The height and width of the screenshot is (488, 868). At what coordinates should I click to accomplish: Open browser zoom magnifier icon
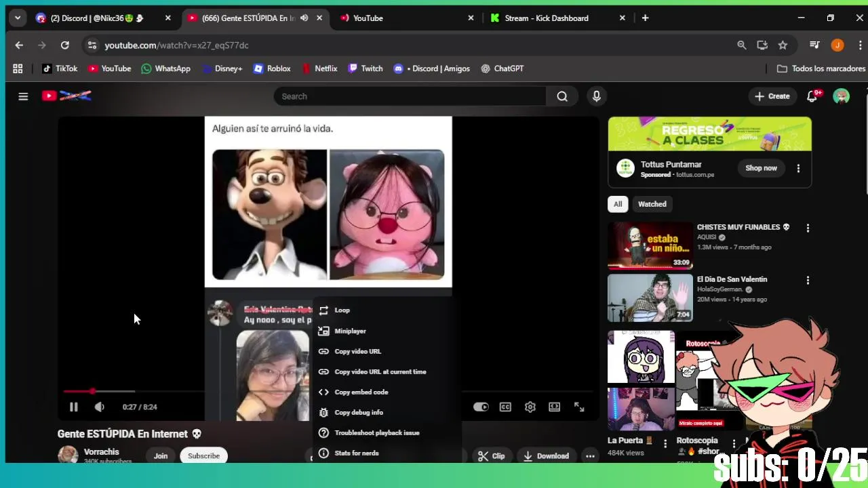click(742, 45)
